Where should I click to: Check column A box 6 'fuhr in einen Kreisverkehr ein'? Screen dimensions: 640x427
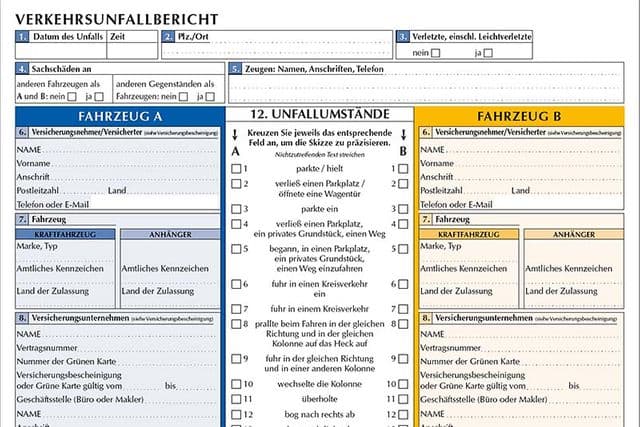[x=236, y=284]
